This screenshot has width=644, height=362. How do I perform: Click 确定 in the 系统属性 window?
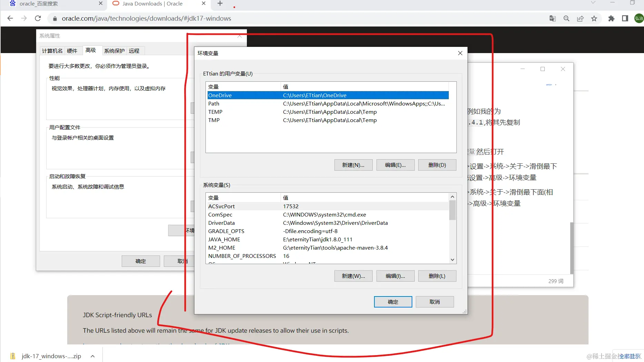[x=141, y=261]
